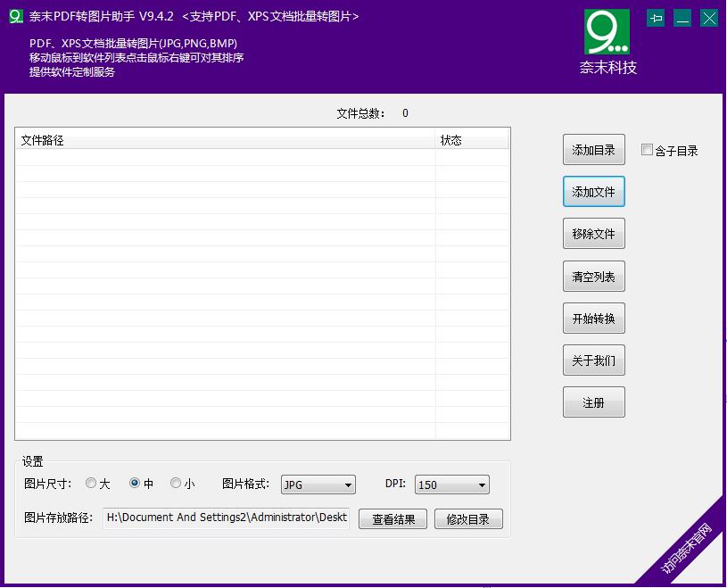Visit the 访问奈末官网 corner link

click(x=686, y=548)
